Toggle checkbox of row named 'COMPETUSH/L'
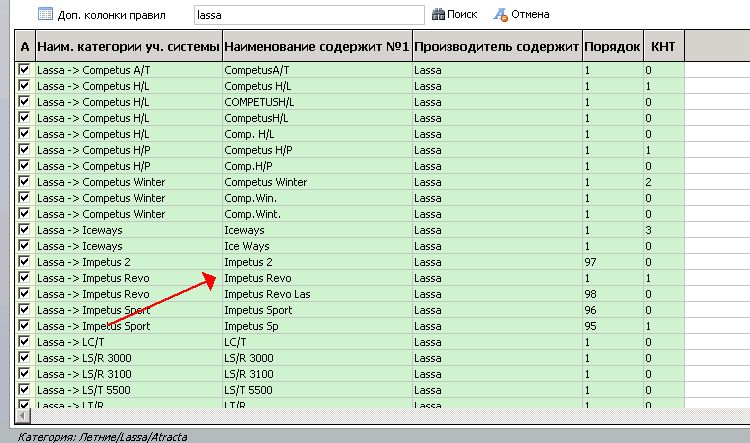Image resolution: width=750 pixels, height=443 pixels. (24, 101)
